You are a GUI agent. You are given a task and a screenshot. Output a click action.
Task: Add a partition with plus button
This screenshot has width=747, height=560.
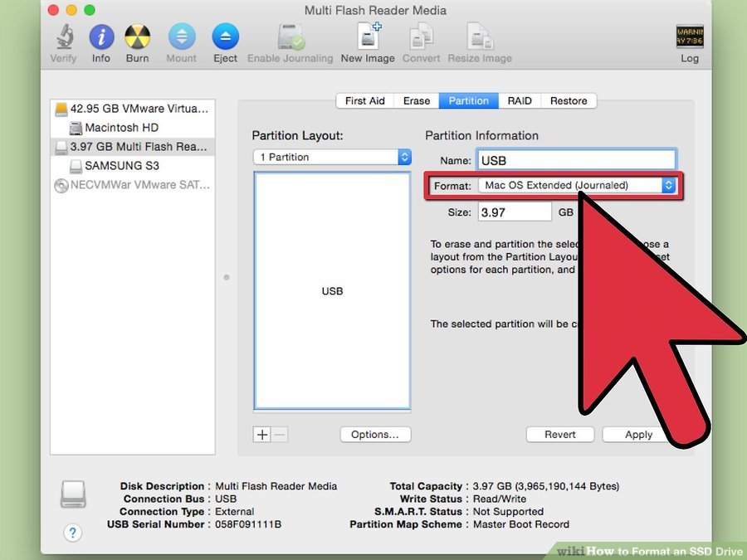(x=262, y=434)
